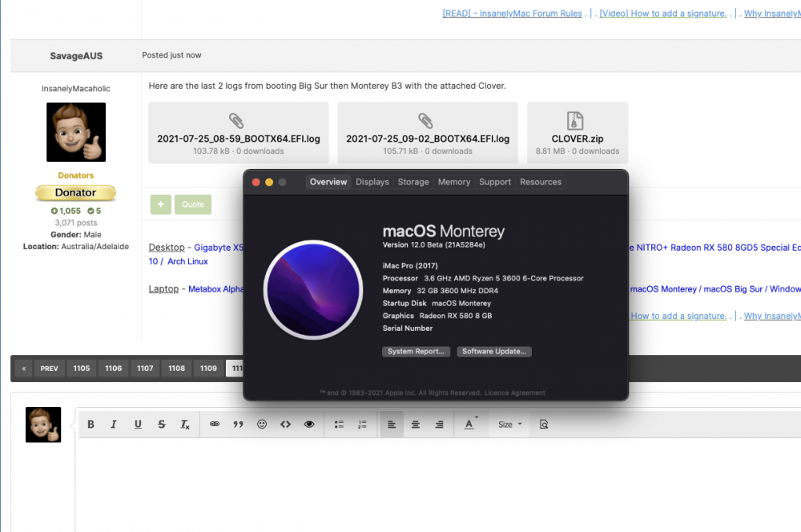This screenshot has height=532, width=801.
Task: Open the Support tab in About This Mac
Action: point(495,182)
